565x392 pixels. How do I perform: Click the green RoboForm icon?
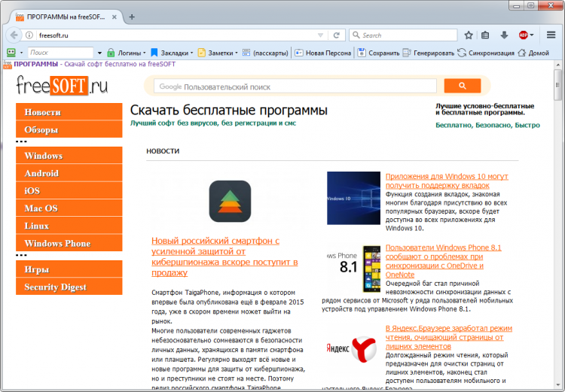[x=11, y=53]
